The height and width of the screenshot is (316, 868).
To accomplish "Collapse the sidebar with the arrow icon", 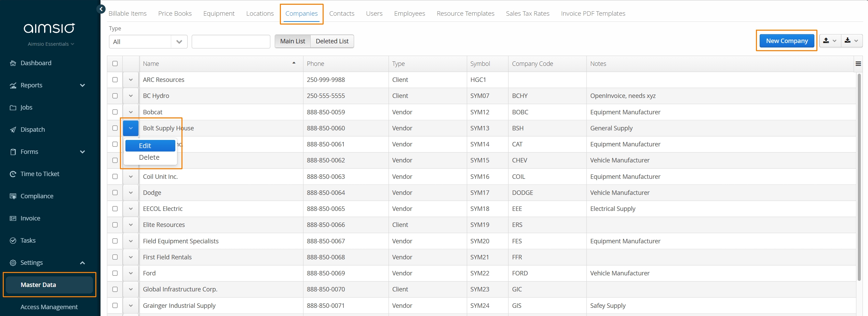I will (101, 9).
